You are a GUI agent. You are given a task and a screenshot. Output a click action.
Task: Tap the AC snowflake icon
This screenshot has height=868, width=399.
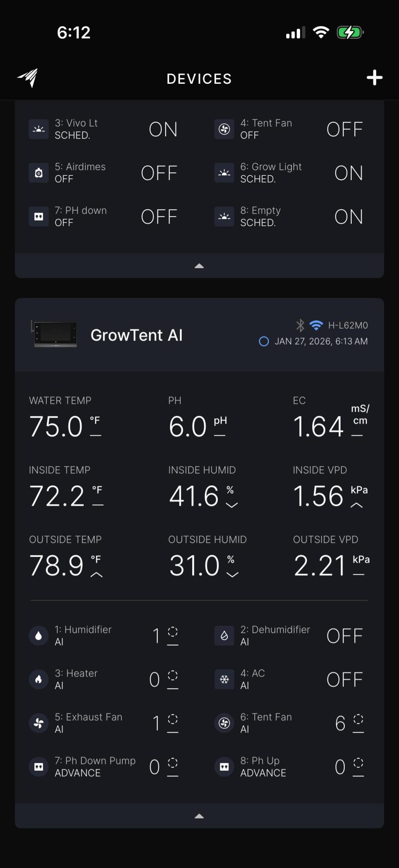tap(224, 680)
